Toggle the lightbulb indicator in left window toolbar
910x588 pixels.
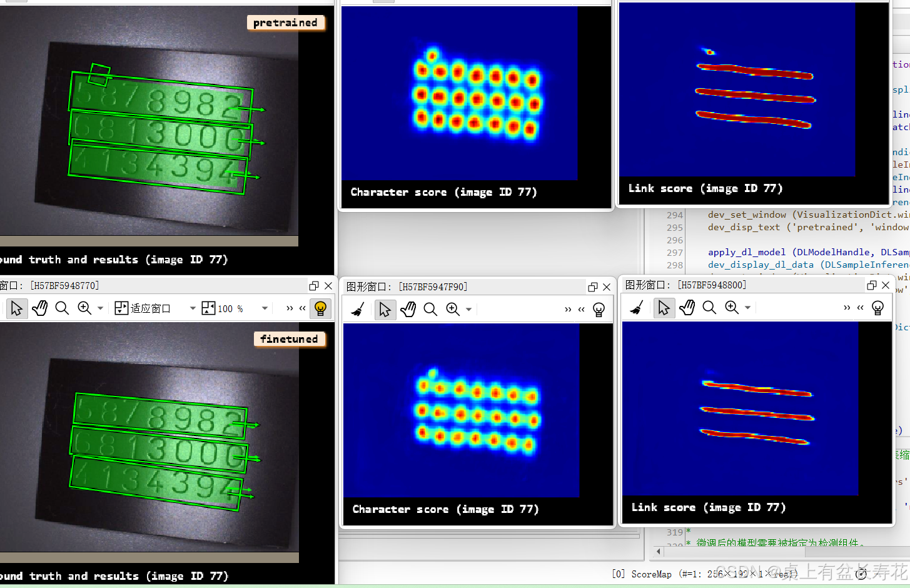[320, 308]
